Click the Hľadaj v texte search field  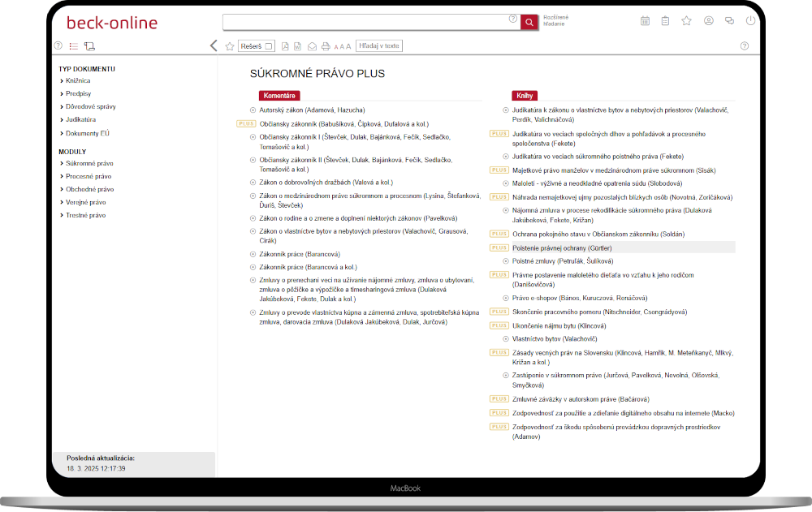coord(379,46)
